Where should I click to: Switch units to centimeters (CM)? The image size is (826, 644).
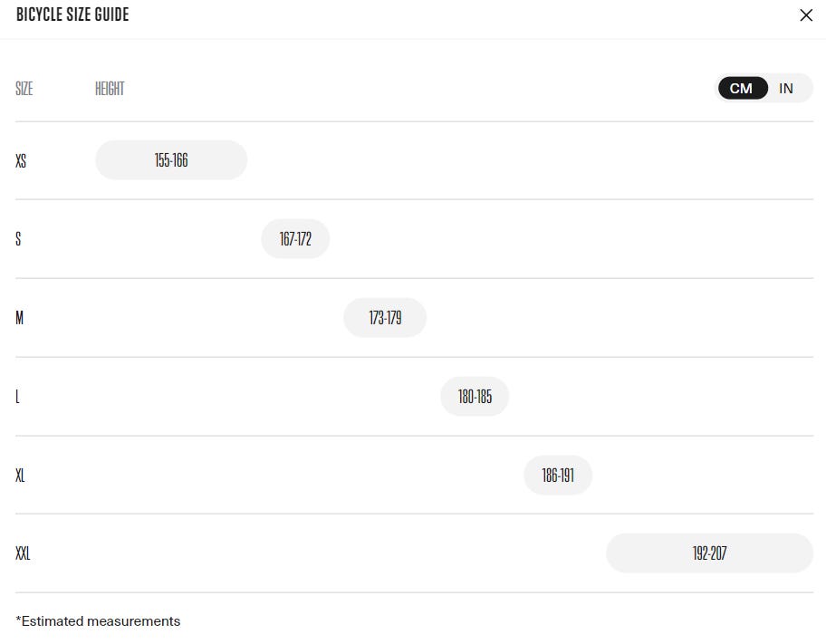coord(742,88)
